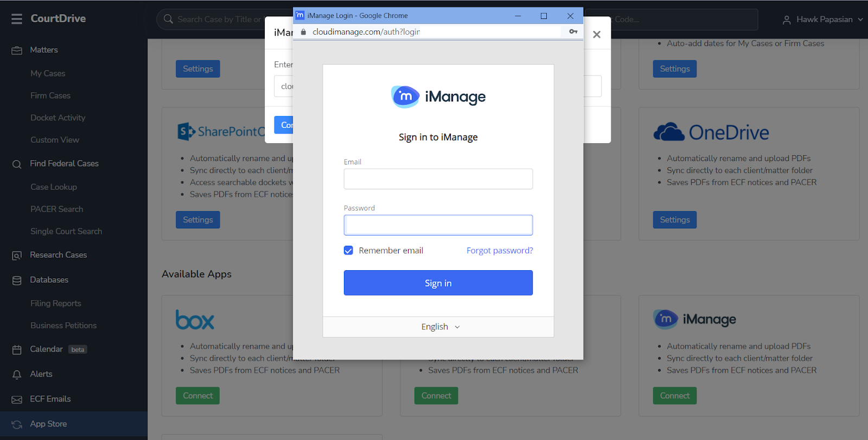Click the saved-password key icon in address bar

(x=573, y=31)
